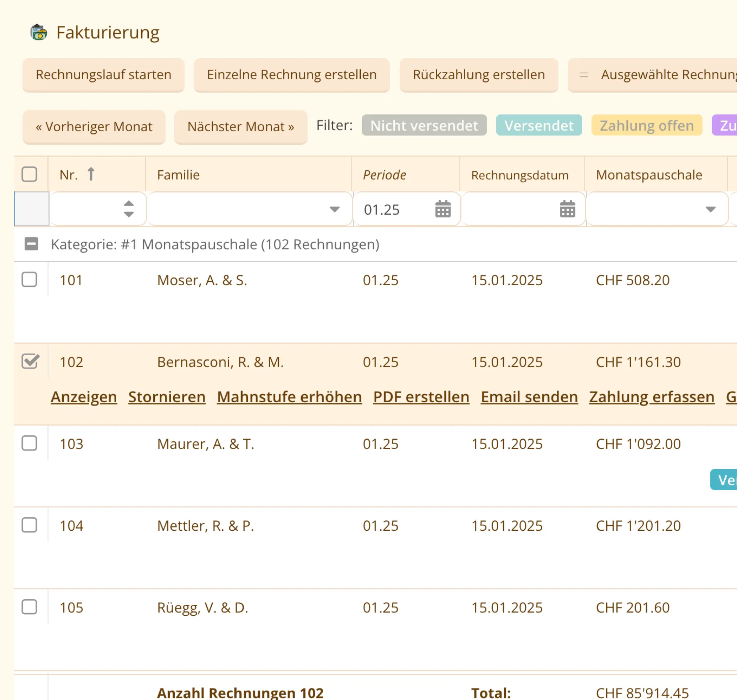Uncheck the box for invoice 102
Screen dimensions: 737x700
pos(30,361)
